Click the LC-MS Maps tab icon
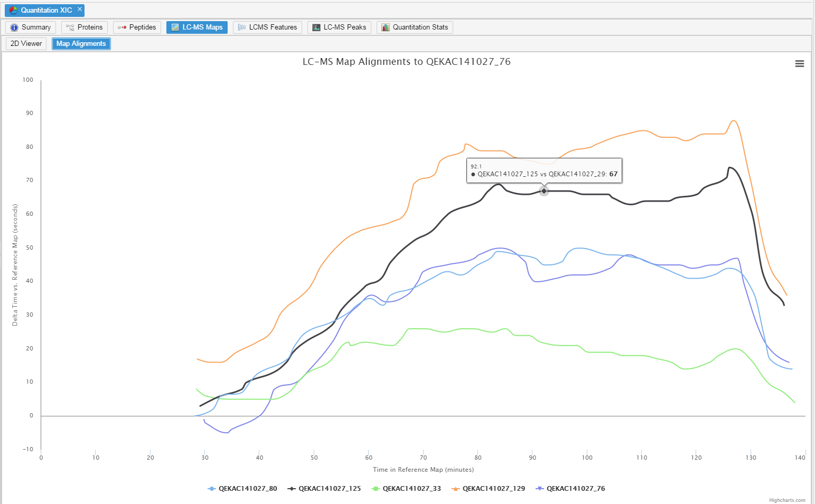Screen dimensions: 815x504 pyautogui.click(x=175, y=27)
